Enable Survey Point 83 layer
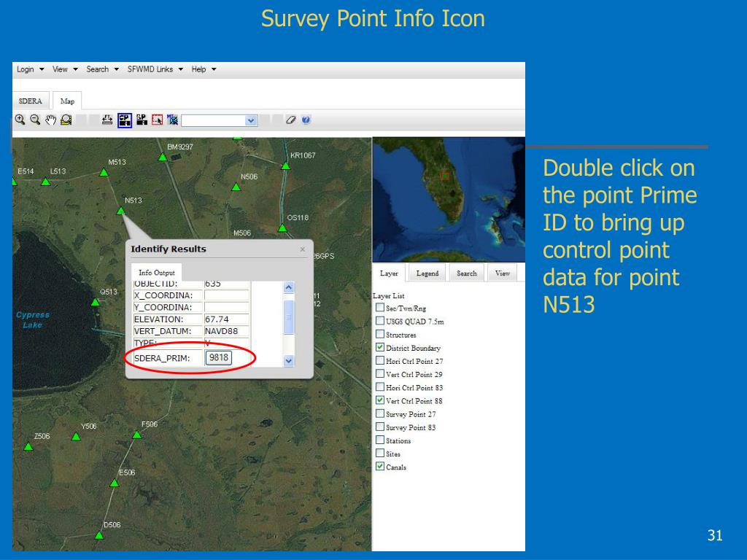747x560 pixels. point(379,427)
